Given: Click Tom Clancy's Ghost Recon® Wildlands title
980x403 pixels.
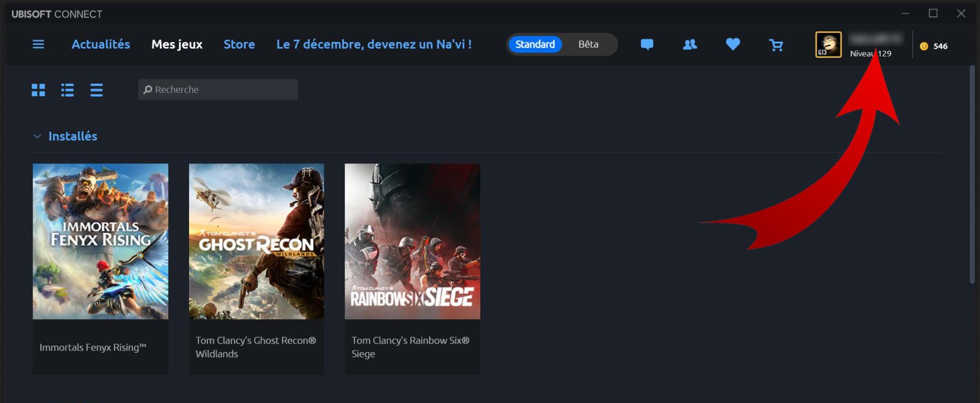Looking at the screenshot, I should [x=256, y=347].
